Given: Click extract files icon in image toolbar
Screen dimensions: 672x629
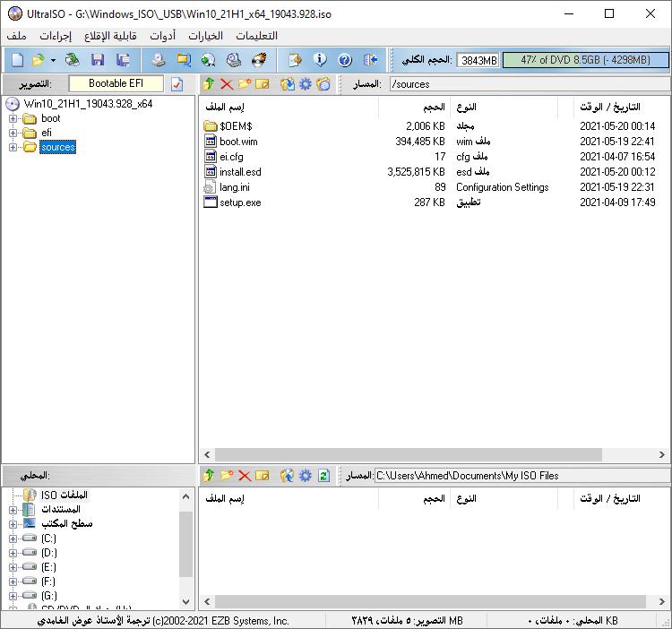Looking at the screenshot, I should coord(288,84).
